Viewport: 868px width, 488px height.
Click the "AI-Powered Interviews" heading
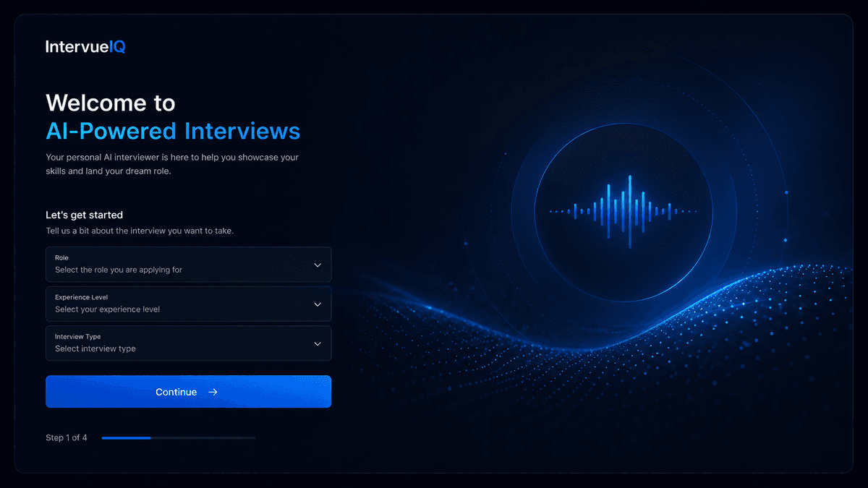pyautogui.click(x=173, y=131)
